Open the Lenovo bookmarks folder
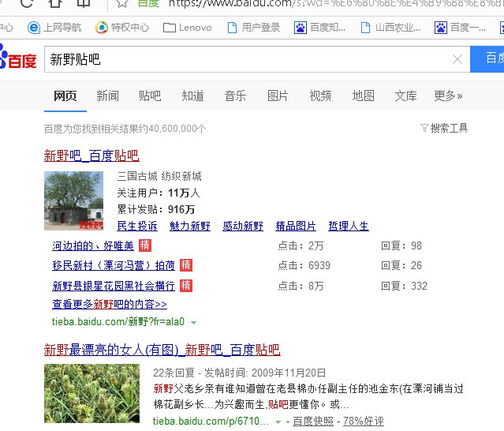The height and width of the screenshot is (431, 504). click(188, 28)
